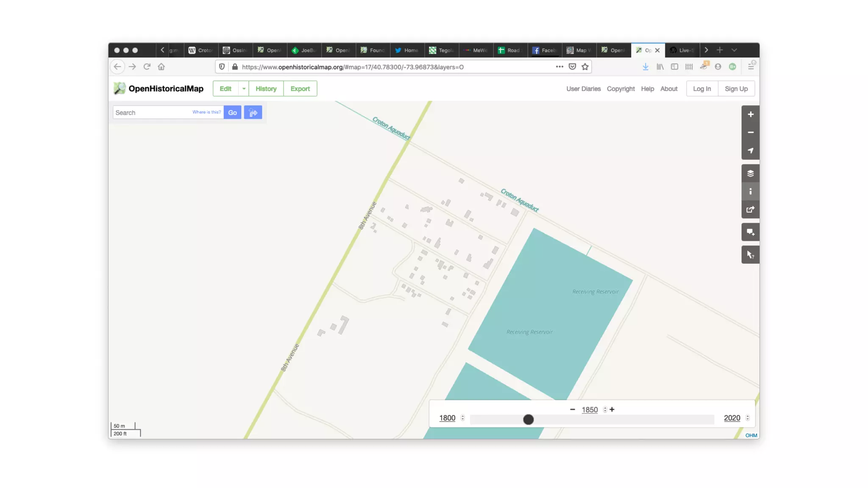Zoom out with the map minus button
Viewport: 868px width, 488px height.
(x=750, y=133)
